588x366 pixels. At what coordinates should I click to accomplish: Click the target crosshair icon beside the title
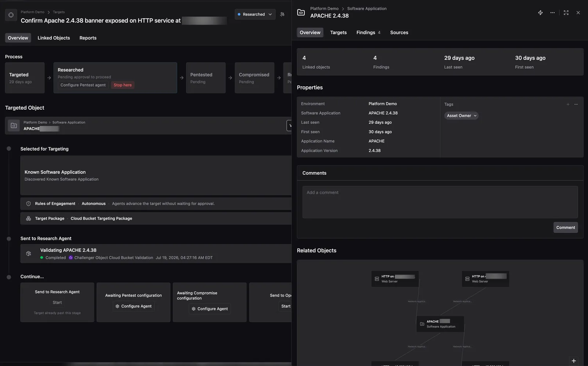(11, 15)
